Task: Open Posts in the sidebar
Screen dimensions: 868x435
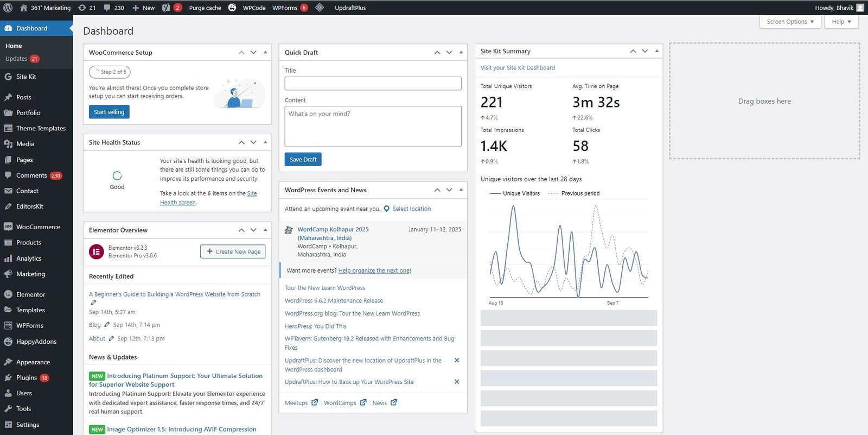Action: pyautogui.click(x=23, y=97)
